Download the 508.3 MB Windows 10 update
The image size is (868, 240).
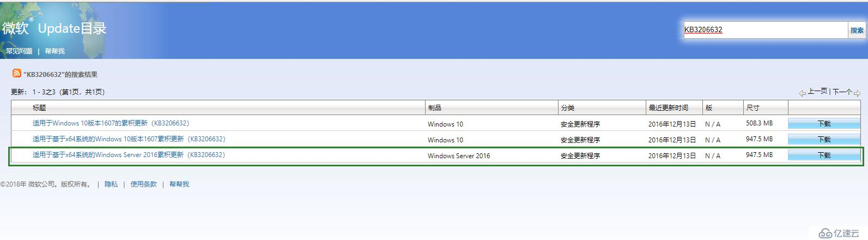coord(824,124)
